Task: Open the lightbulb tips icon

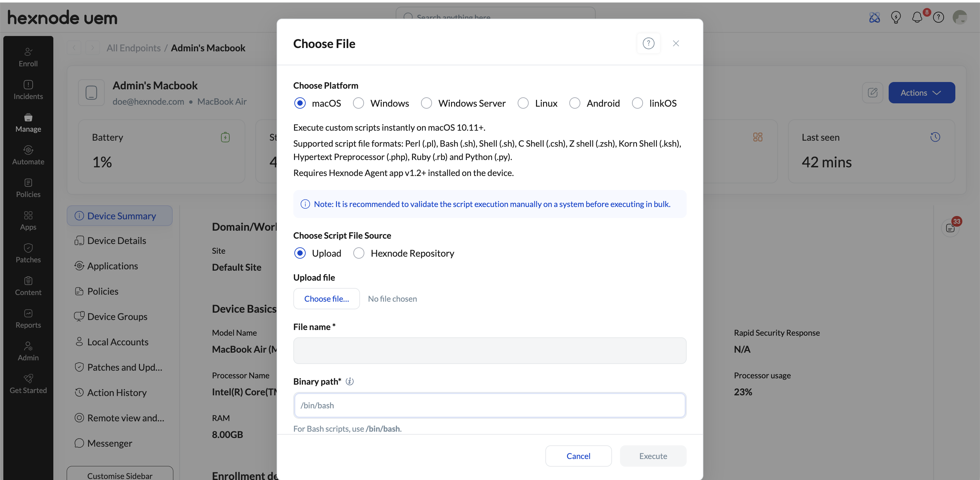Action: coord(896,17)
